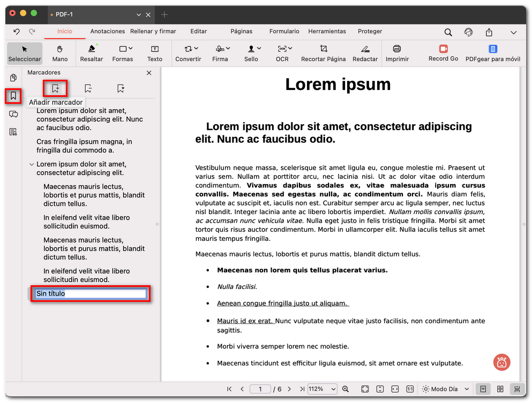This screenshot has height=403, width=532.
Task: Click the Imprimir button
Action: point(396,53)
